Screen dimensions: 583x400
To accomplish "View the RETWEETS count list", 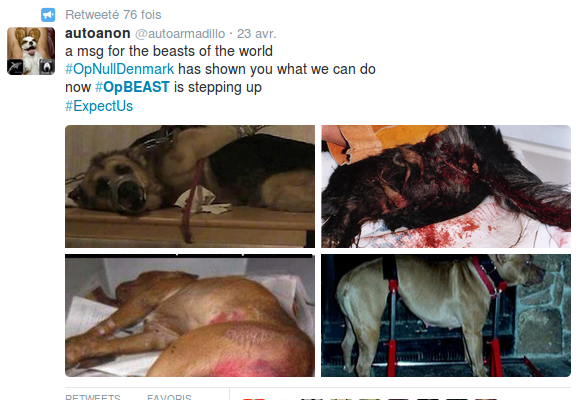I will pyautogui.click(x=93, y=397).
